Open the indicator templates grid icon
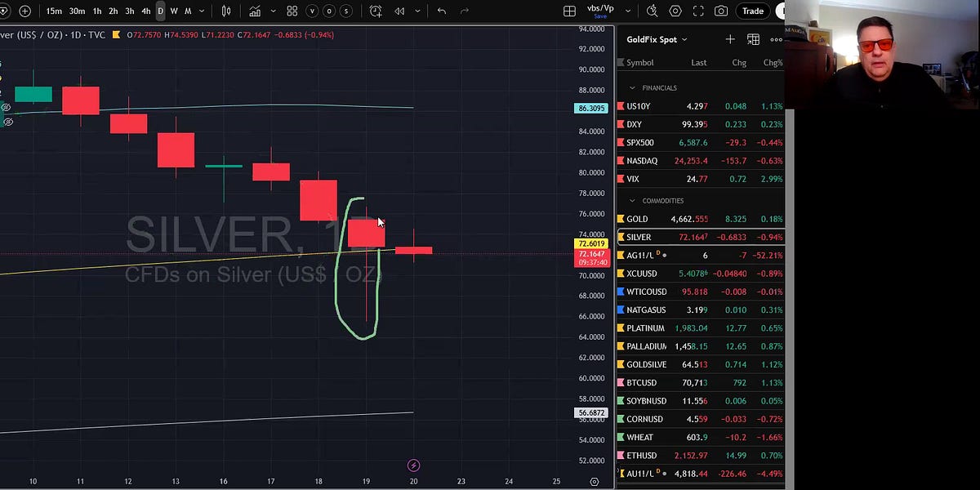This screenshot has height=490, width=980. tap(292, 11)
